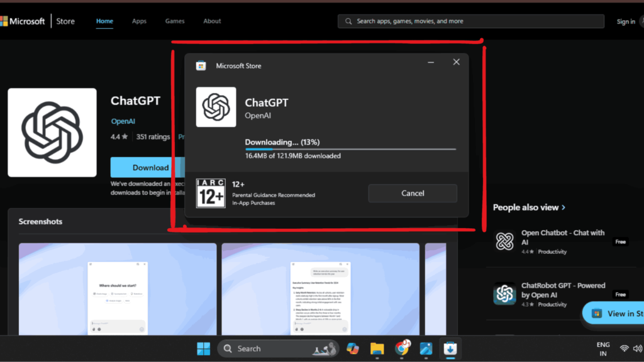The height and width of the screenshot is (362, 644).
Task: Click the View in Store button
Action: 613,313
